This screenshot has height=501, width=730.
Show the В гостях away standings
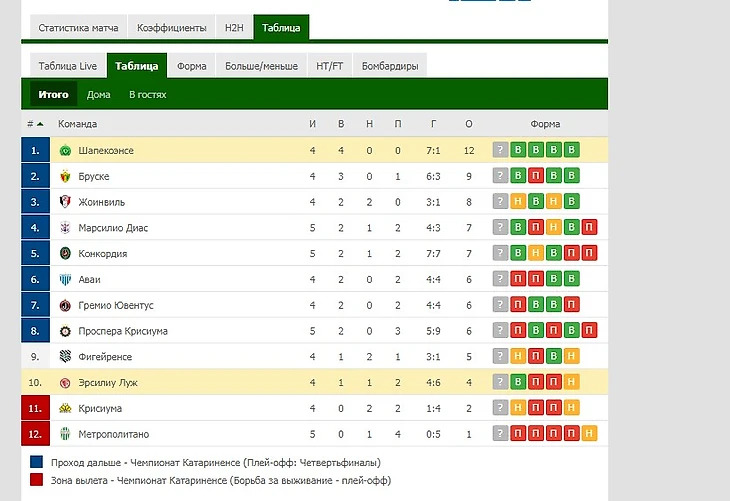coord(148,95)
